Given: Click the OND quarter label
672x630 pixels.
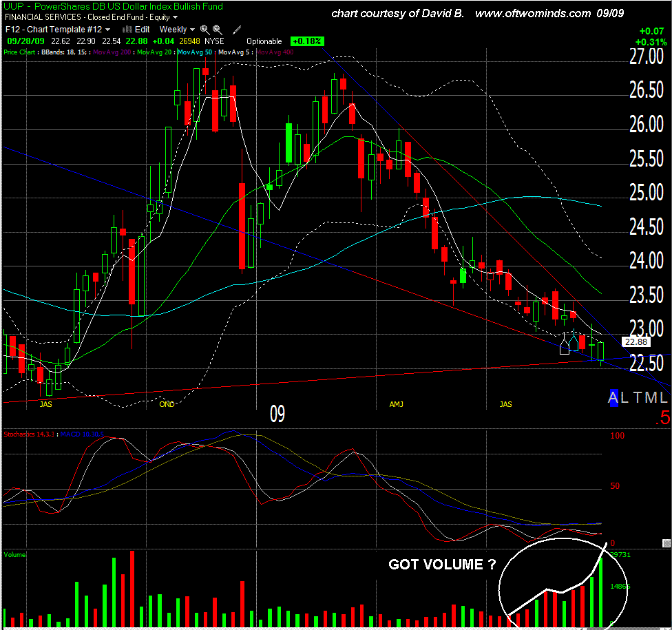Looking at the screenshot, I should tap(167, 404).
